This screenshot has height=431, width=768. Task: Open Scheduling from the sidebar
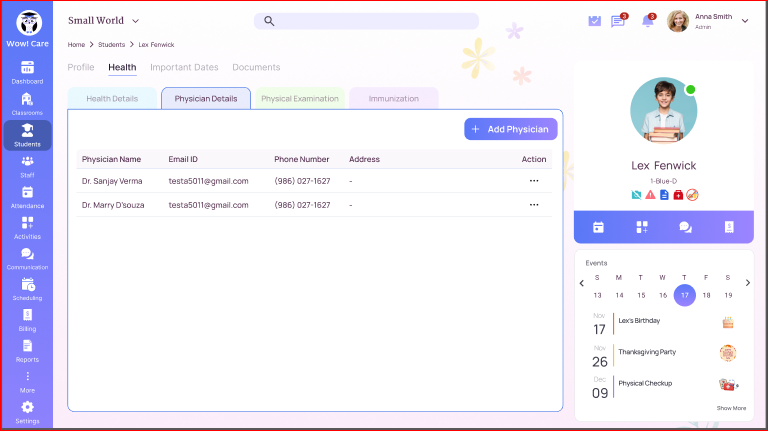[x=27, y=288]
